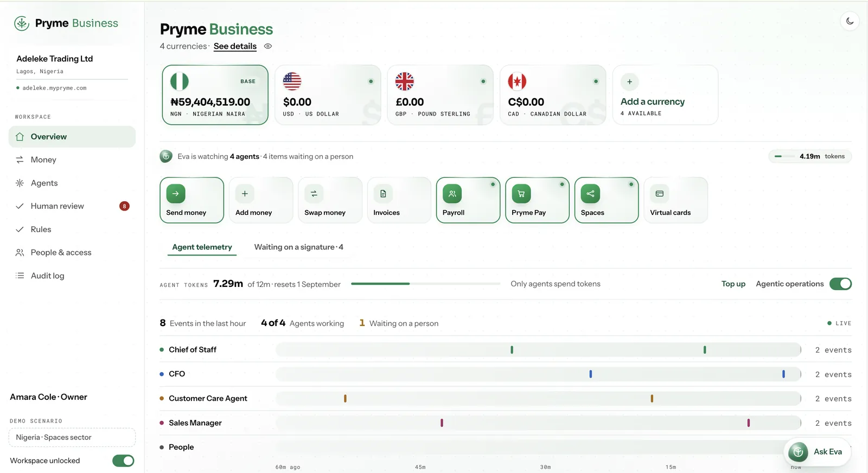Click the agent tokens usage progress bar
This screenshot has height=473, width=868.
[425, 284]
